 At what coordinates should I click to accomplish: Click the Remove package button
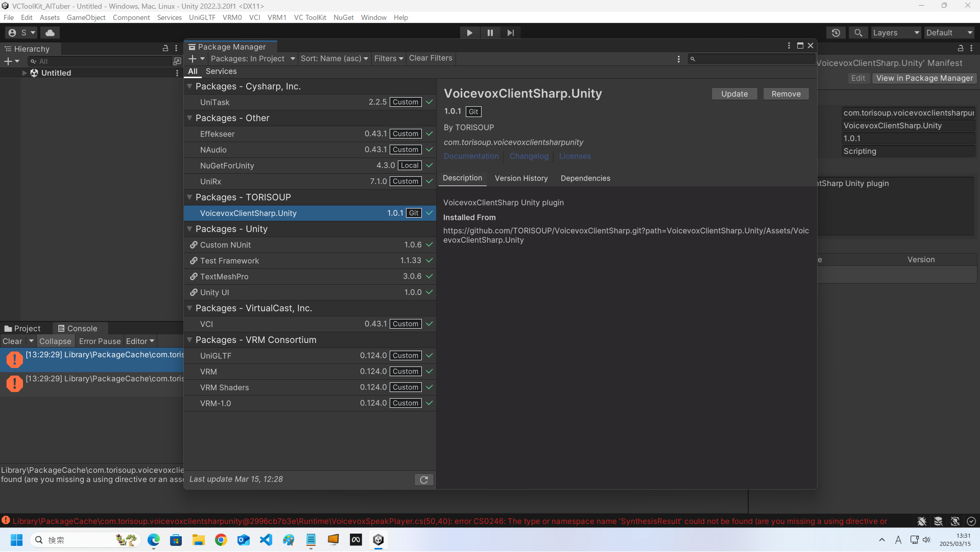(786, 94)
